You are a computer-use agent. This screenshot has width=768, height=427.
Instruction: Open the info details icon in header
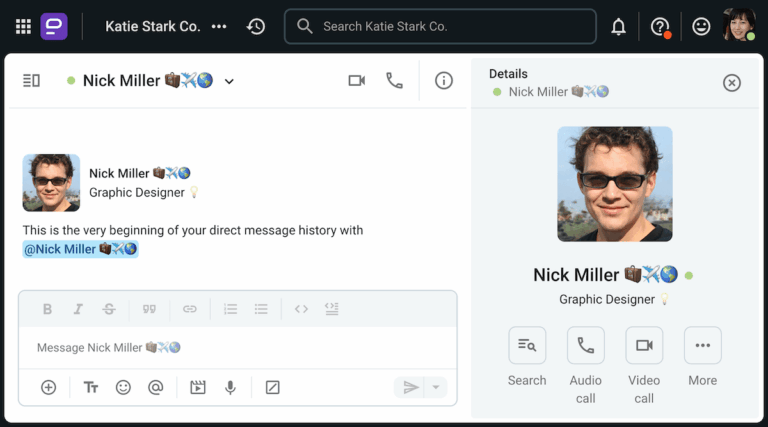pos(444,81)
